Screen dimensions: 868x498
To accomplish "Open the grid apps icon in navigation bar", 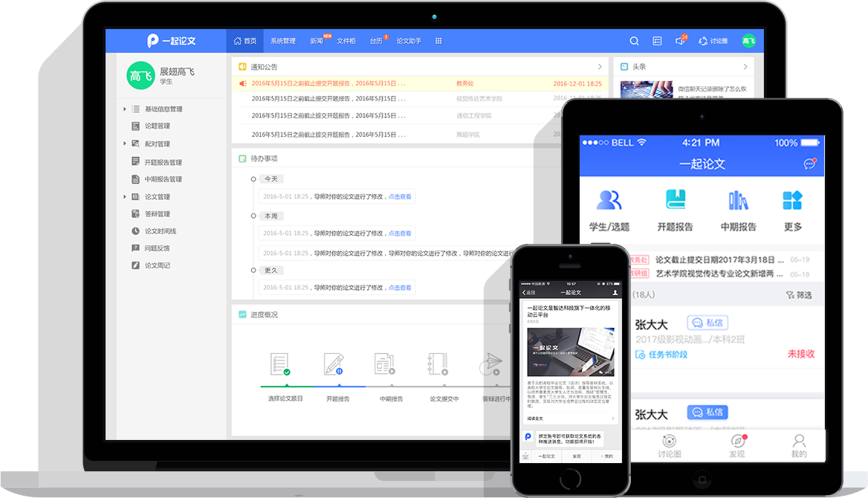I will coord(438,41).
